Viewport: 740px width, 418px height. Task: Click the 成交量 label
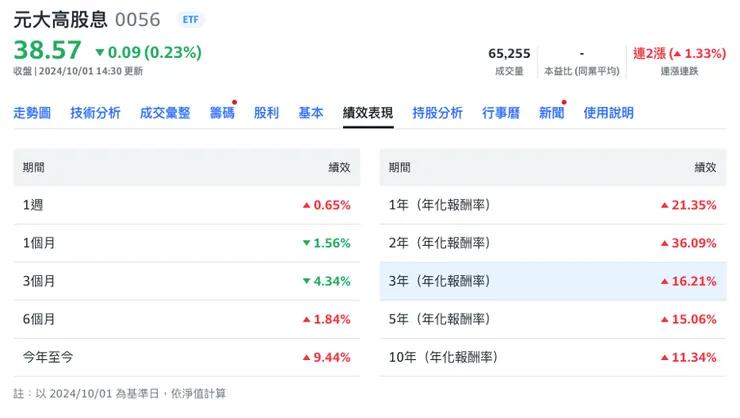(x=509, y=71)
